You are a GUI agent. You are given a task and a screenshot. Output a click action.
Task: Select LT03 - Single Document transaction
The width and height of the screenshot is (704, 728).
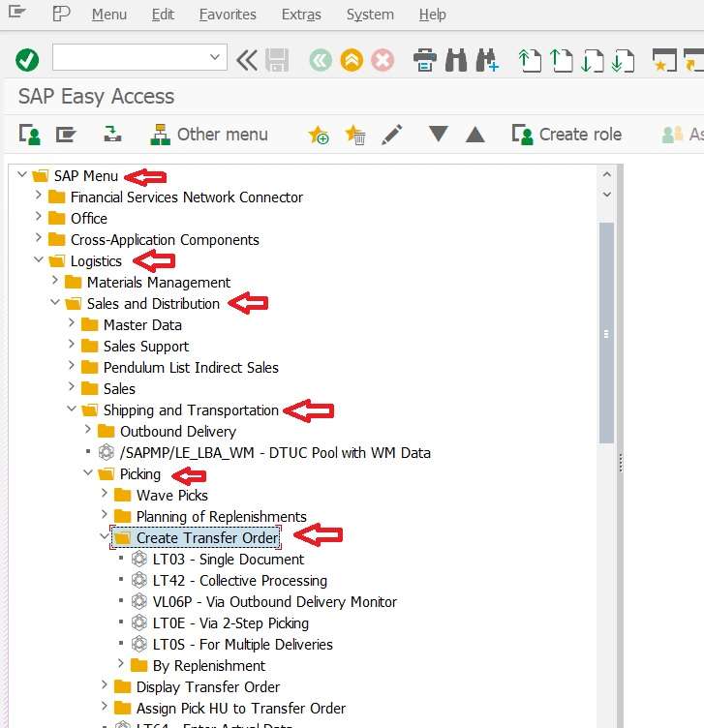228,560
